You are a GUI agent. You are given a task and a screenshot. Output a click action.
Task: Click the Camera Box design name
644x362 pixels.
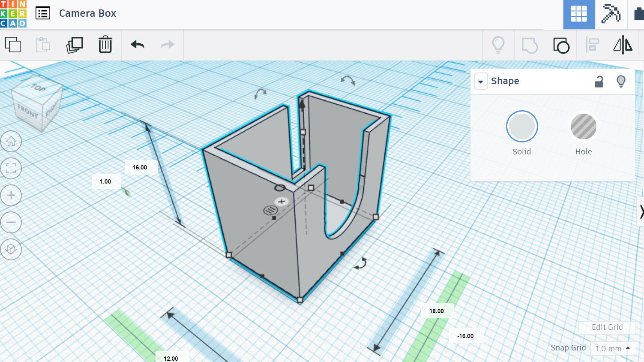click(x=87, y=13)
